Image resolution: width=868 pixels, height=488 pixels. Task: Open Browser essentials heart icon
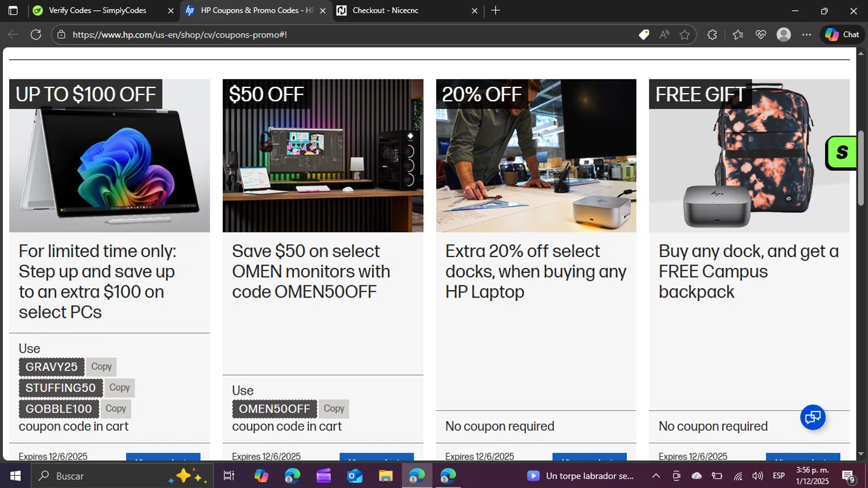tap(761, 35)
